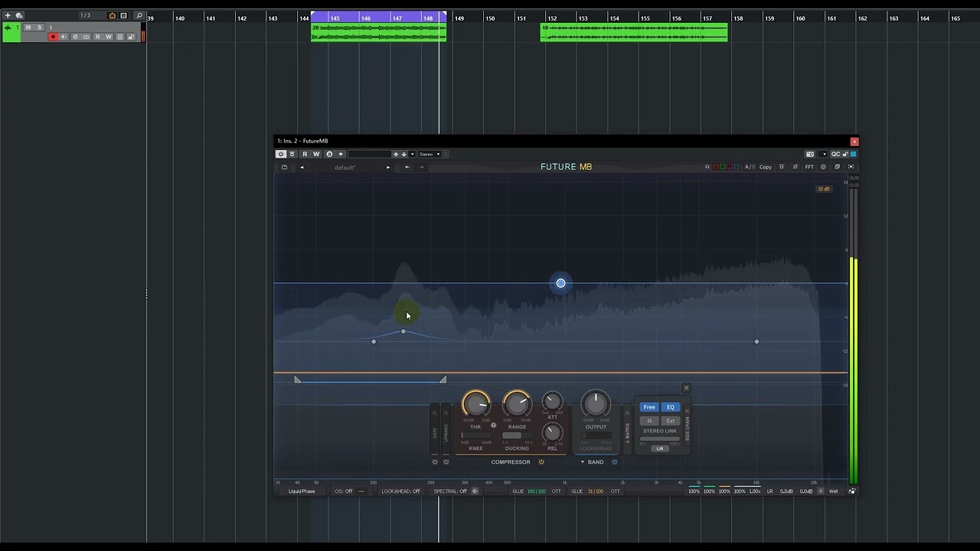Click the L/R stereo link mode button
The width and height of the screenshot is (980, 551).
pos(660,448)
